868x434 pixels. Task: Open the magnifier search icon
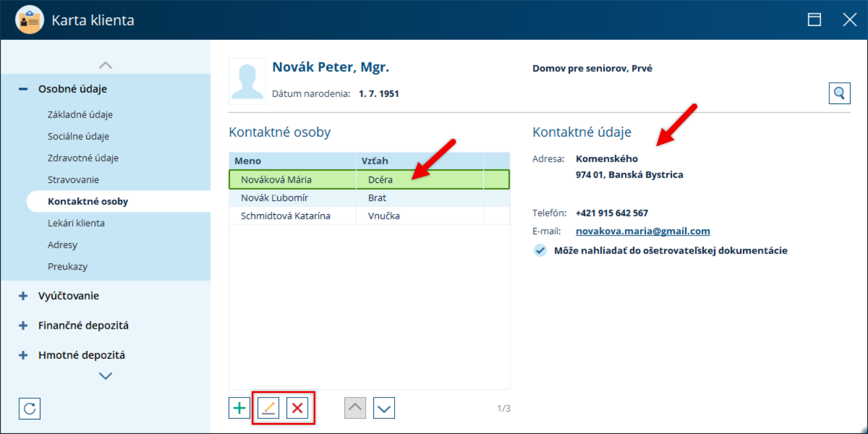tap(840, 93)
